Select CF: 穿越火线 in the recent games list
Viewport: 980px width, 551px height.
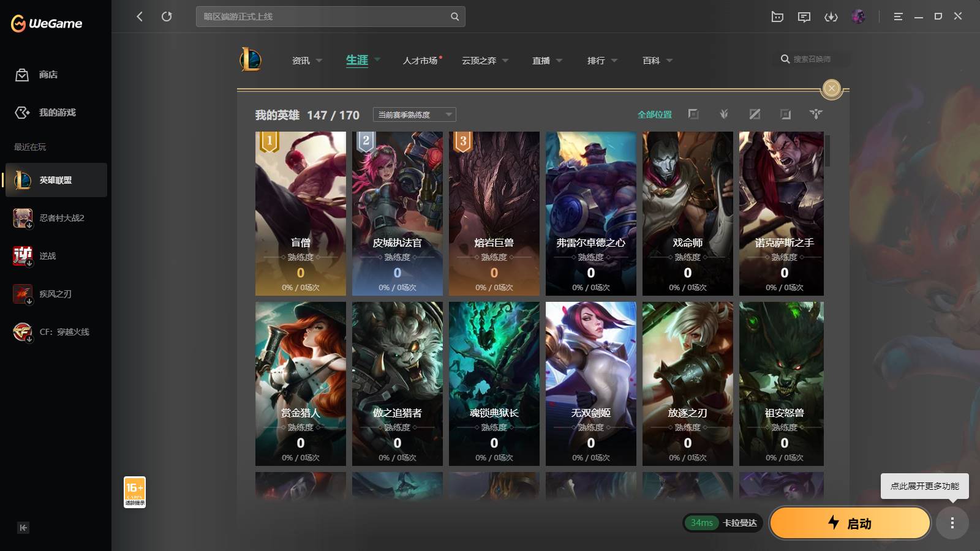[56, 332]
